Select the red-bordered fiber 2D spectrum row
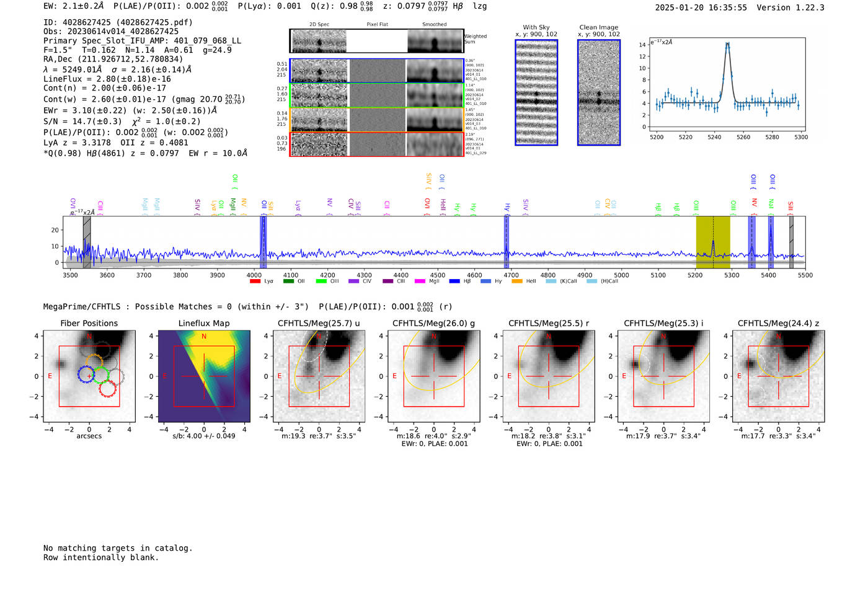The height and width of the screenshot is (591, 868). click(x=376, y=144)
